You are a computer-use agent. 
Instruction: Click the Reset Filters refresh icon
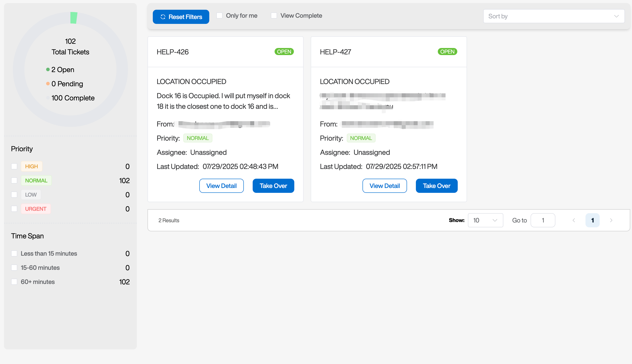click(x=163, y=17)
